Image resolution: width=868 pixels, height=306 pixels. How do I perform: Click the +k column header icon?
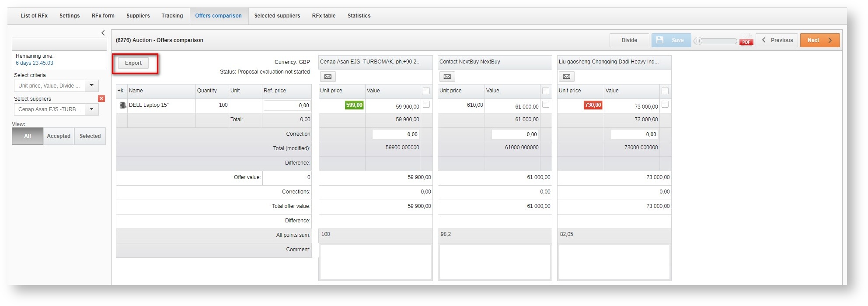click(121, 91)
